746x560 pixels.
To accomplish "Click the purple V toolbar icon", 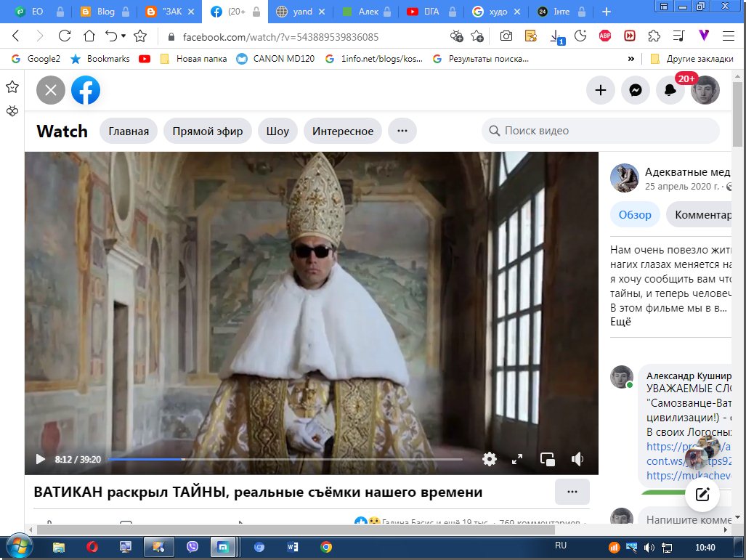I will click(704, 35).
